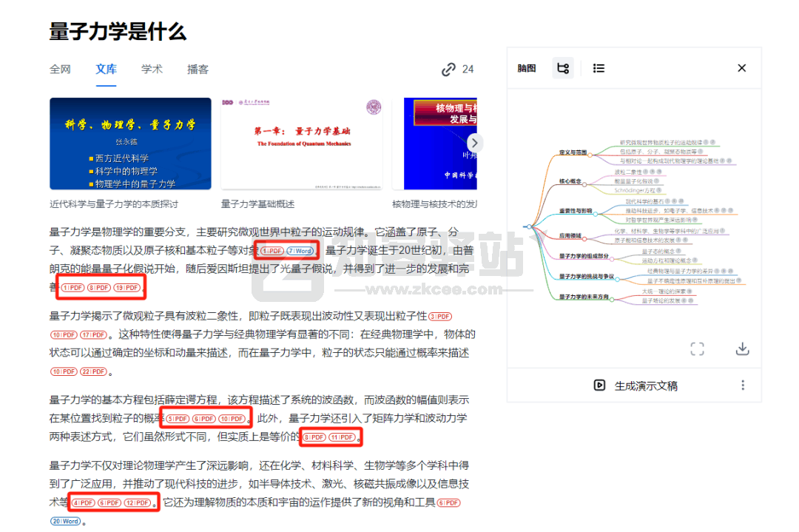Collapse the 定义与范围 branch node
The height and width of the screenshot is (532, 799).
[590, 155]
